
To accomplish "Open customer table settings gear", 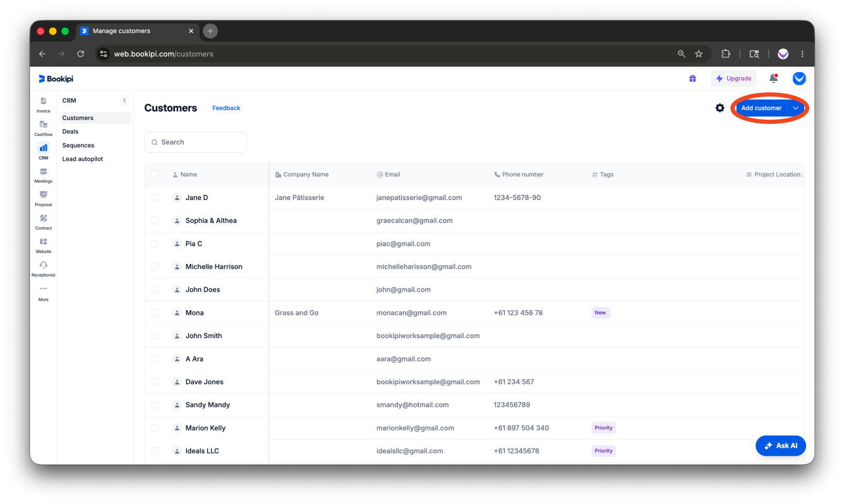I will [x=720, y=108].
